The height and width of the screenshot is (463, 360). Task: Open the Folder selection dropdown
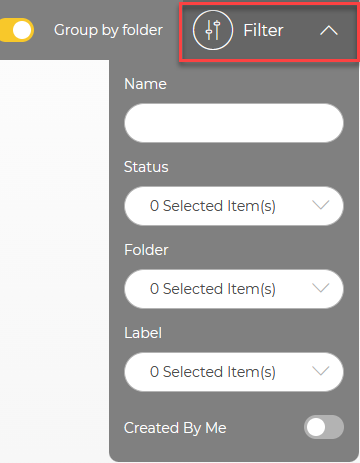[234, 289]
